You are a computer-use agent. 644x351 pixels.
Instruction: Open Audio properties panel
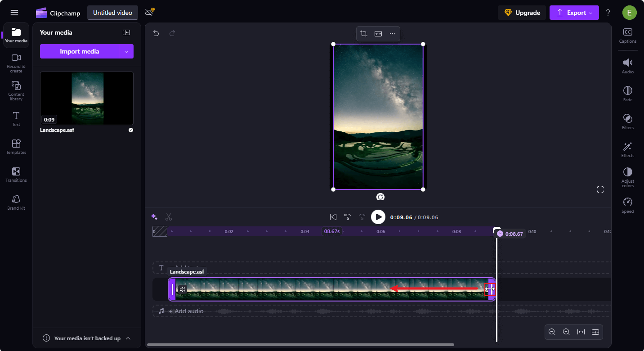click(628, 66)
